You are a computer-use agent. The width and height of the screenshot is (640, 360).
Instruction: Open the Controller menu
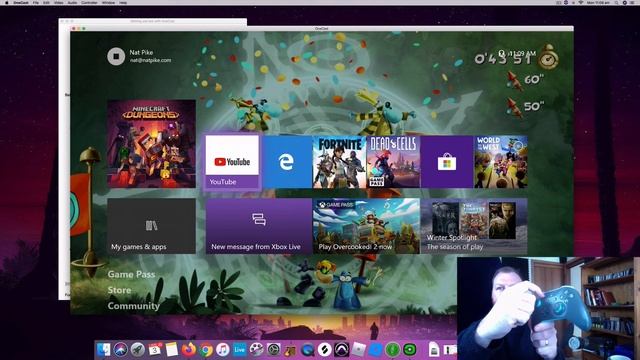(89, 2)
